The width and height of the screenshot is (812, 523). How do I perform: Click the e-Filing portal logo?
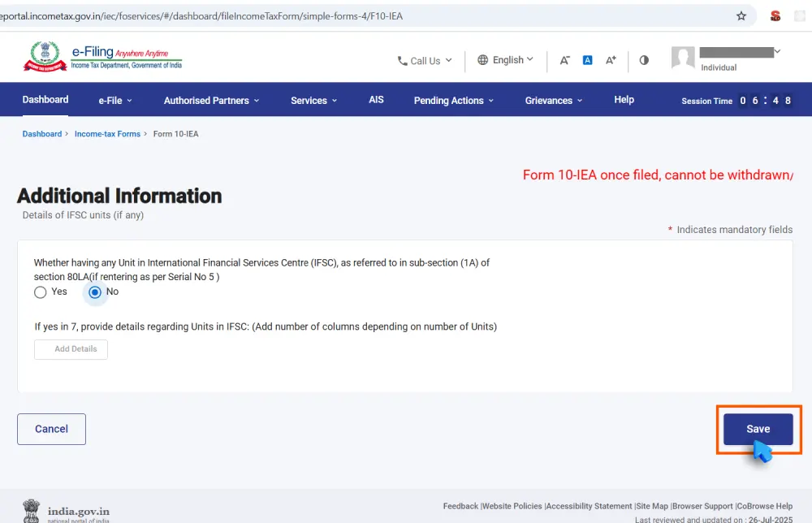click(x=103, y=58)
